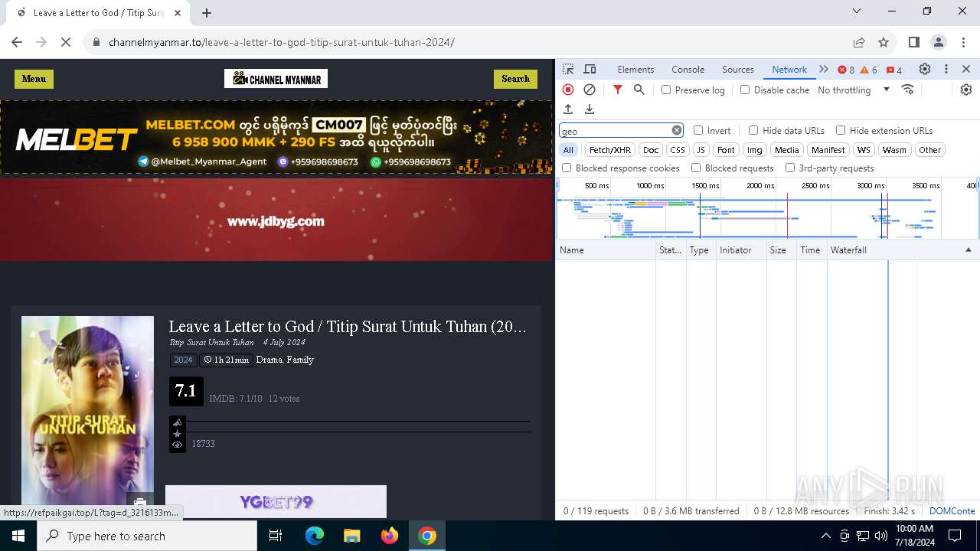Show the 8 console errors
The image size is (980, 551).
pos(846,70)
